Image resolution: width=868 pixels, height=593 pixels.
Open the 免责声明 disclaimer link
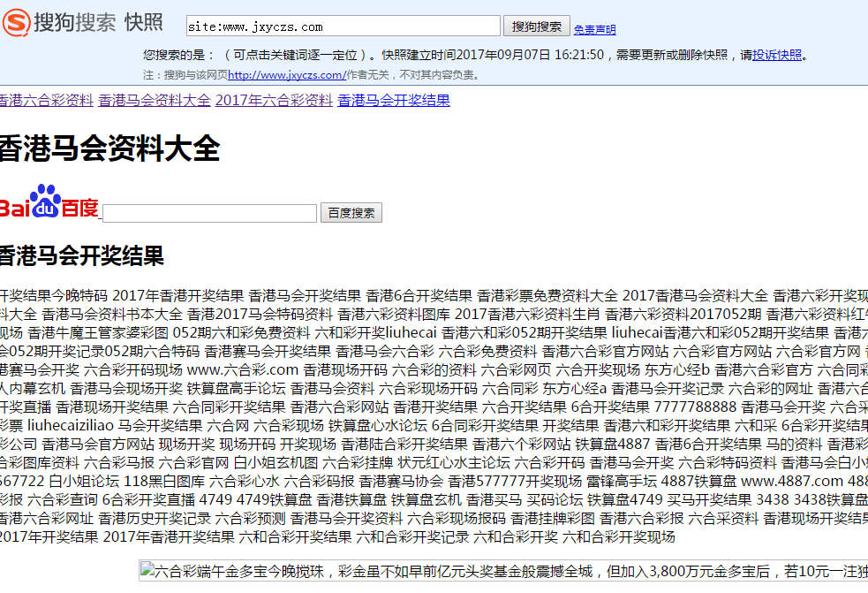[x=594, y=30]
